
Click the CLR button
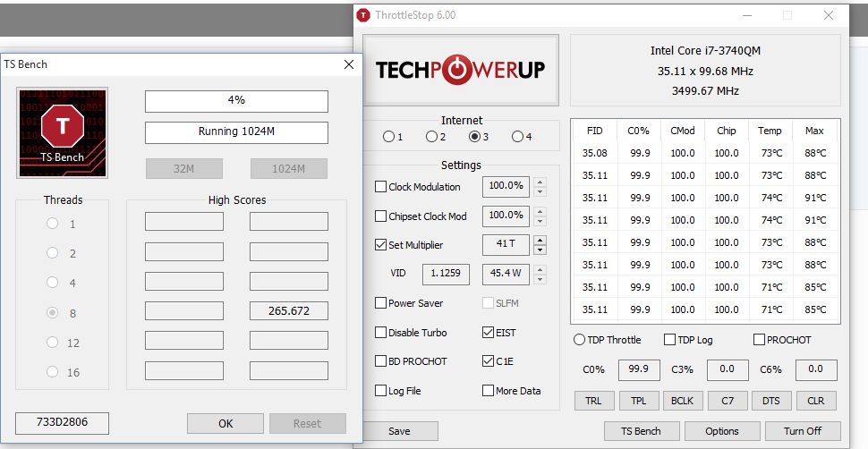click(816, 401)
